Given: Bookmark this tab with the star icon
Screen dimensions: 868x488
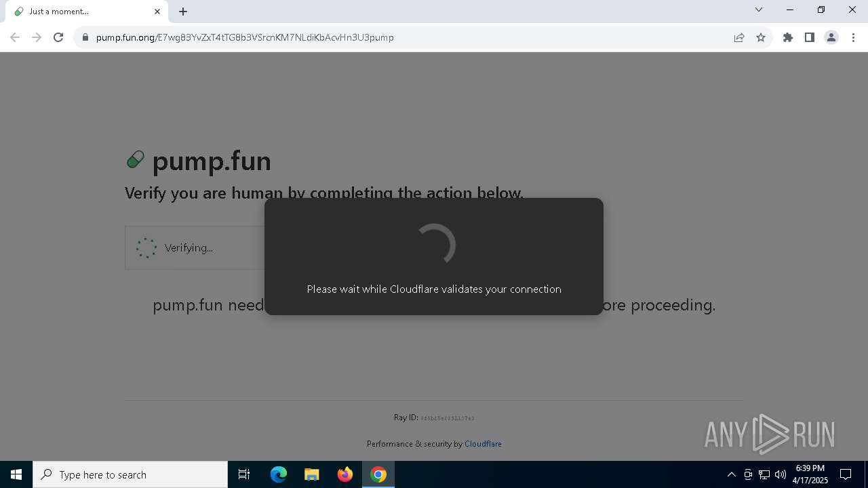Looking at the screenshot, I should (x=761, y=37).
